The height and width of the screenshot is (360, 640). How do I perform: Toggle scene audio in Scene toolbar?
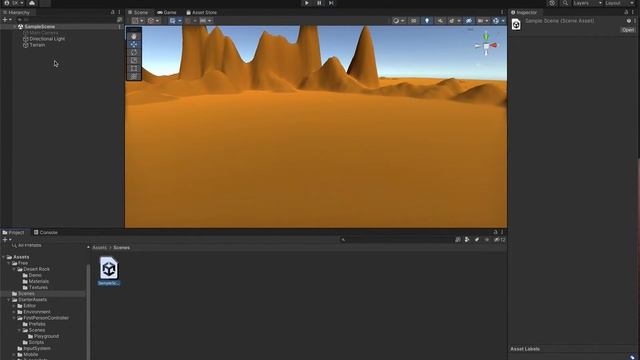[x=440, y=20]
